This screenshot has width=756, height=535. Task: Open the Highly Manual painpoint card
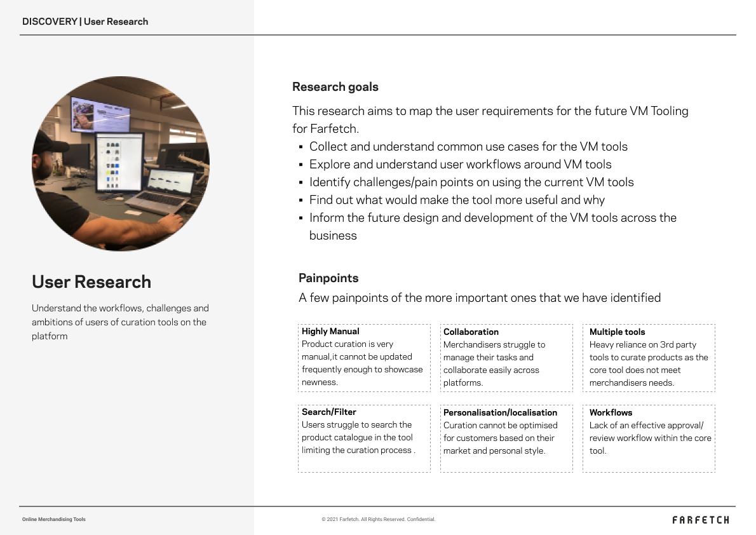pyautogui.click(x=364, y=357)
